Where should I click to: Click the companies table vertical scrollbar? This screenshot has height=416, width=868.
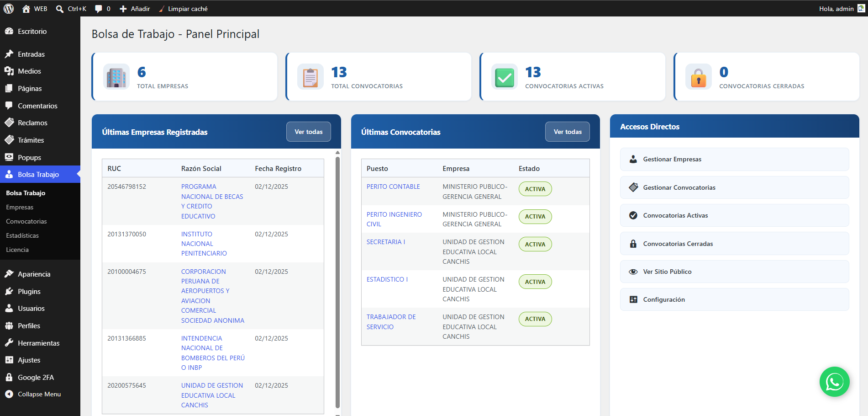click(x=337, y=282)
